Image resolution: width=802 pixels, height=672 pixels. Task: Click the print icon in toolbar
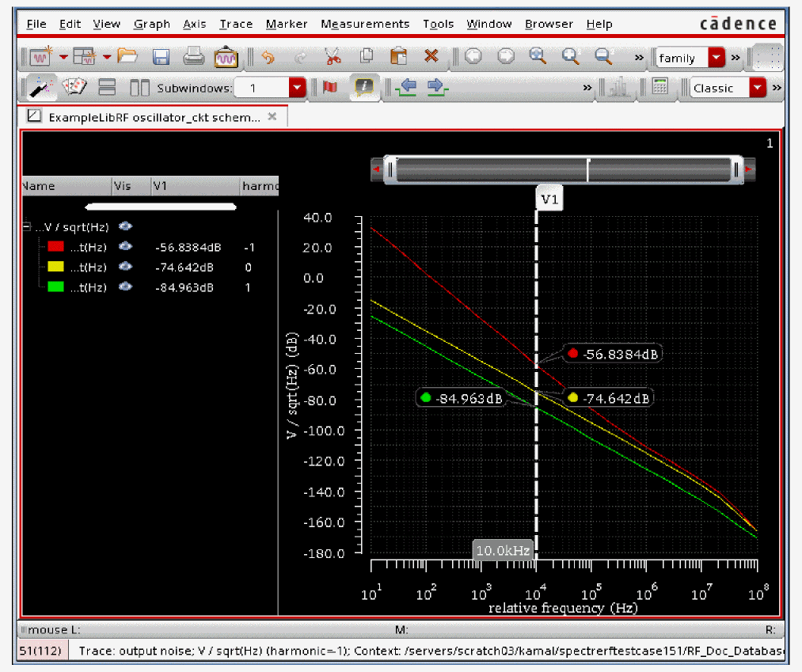point(193,57)
